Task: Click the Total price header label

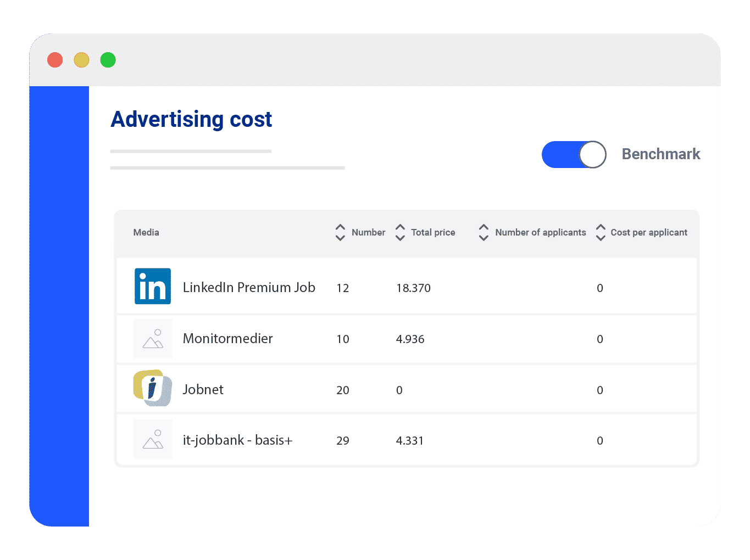Action: [x=433, y=232]
